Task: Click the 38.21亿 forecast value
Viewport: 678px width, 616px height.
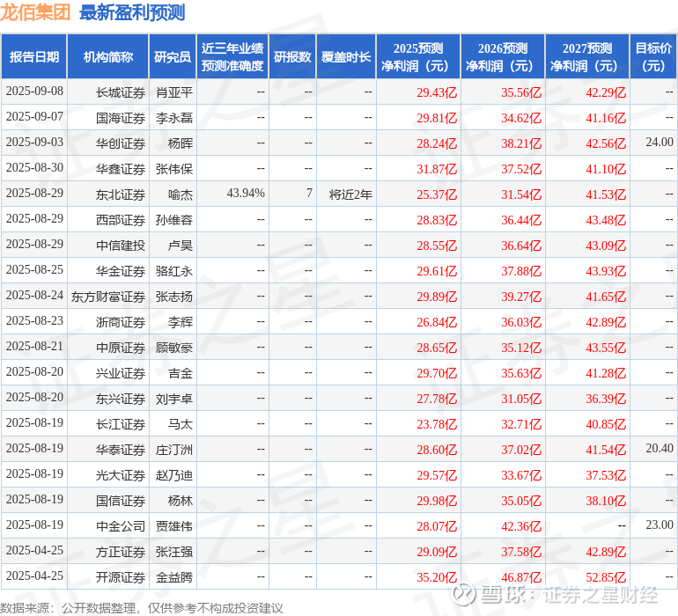Action: [521, 143]
